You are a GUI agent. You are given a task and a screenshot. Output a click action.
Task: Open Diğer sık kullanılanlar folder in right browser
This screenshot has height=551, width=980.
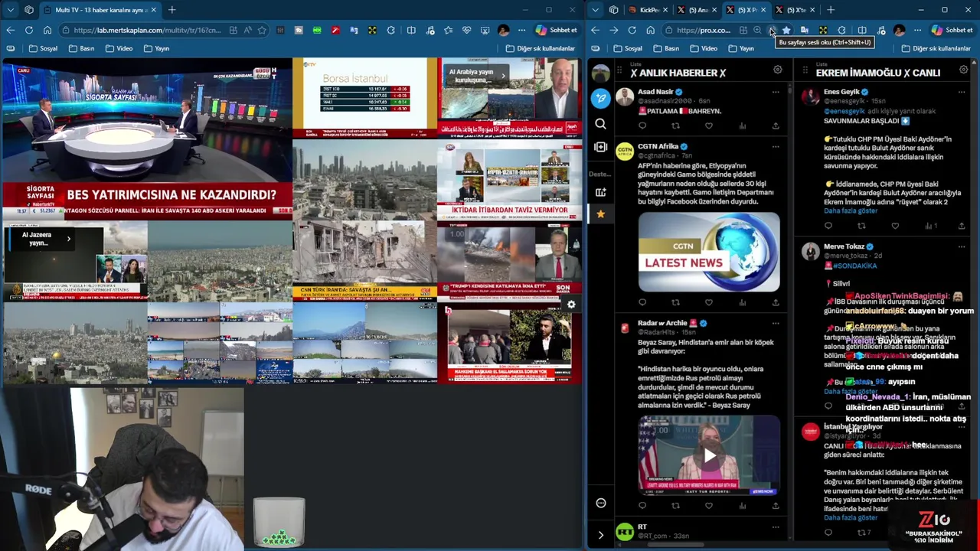click(935, 48)
